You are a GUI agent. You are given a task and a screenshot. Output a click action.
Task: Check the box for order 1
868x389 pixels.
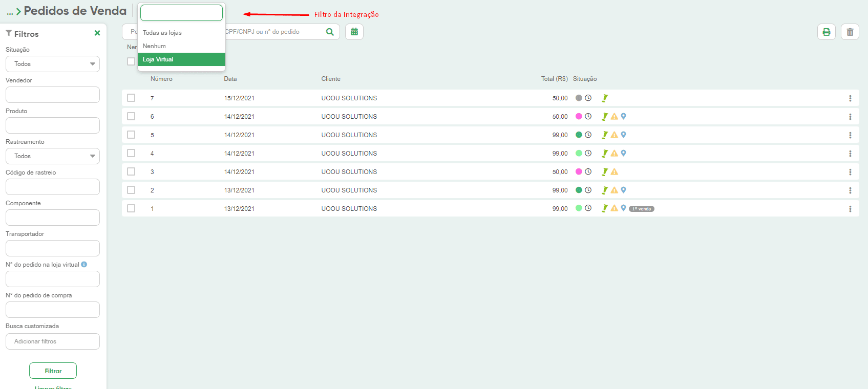(131, 208)
